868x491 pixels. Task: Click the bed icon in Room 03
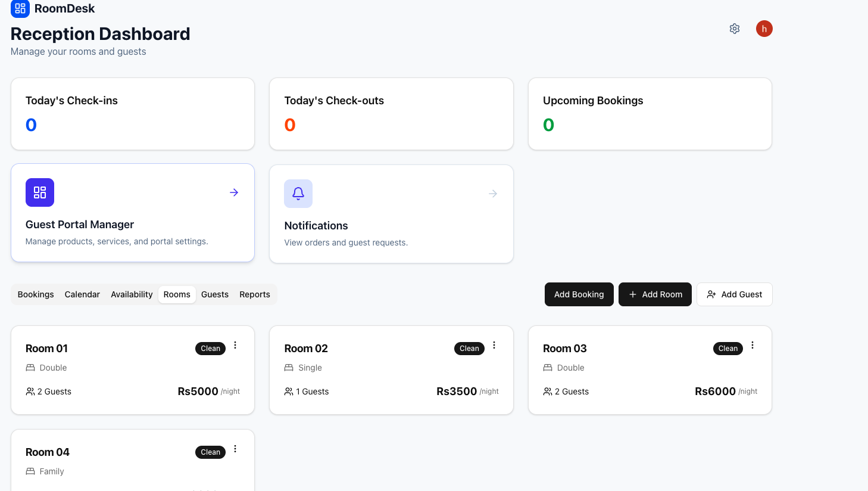coord(548,368)
